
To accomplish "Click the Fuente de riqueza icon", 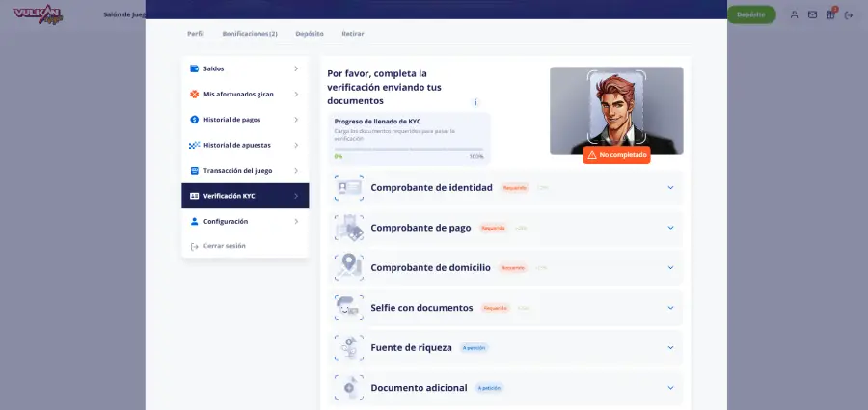I will (349, 348).
